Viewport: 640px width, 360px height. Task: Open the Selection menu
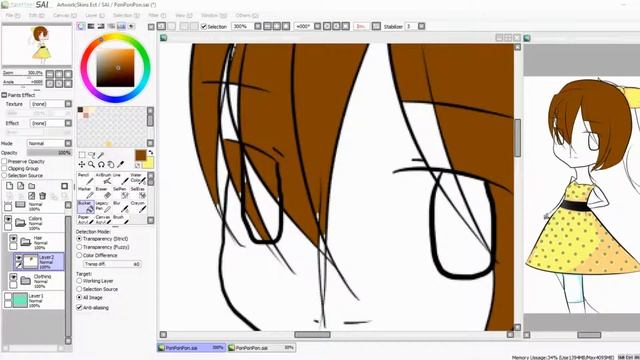[x=126, y=16]
